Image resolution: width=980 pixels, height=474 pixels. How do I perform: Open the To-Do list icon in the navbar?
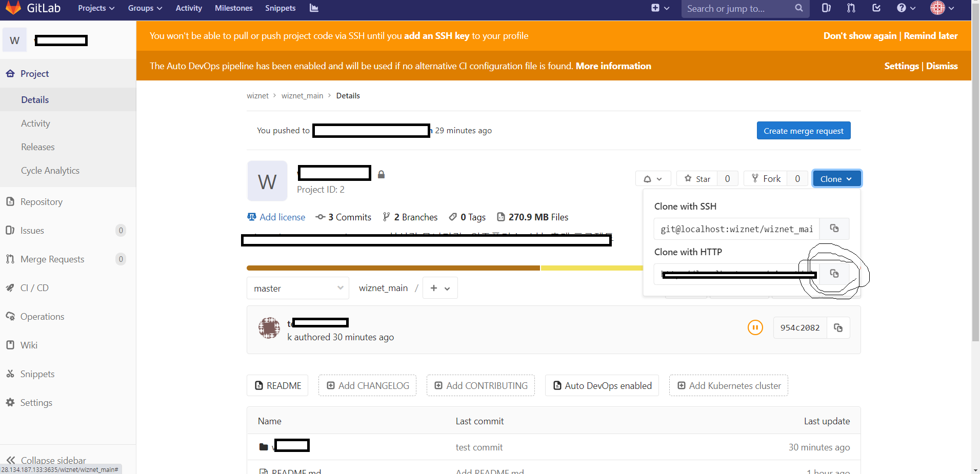[x=876, y=8]
